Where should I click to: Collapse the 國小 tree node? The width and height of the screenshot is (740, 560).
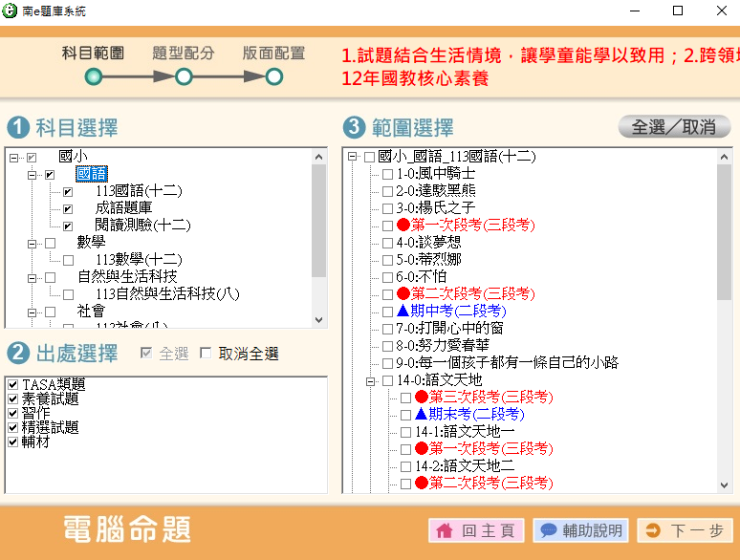click(x=13, y=157)
